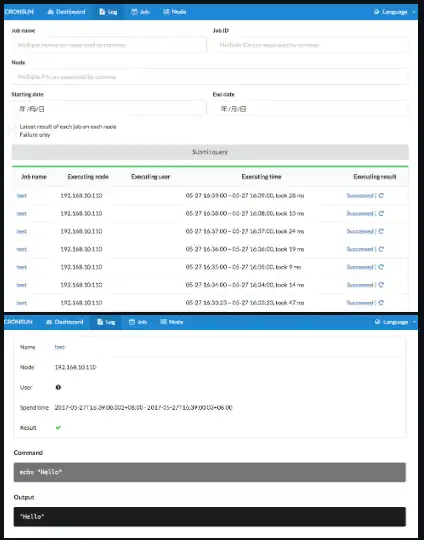This screenshot has height=540, width=424.
Task: Click re-execute icon for 16:37:00 row
Action: pos(381,231)
